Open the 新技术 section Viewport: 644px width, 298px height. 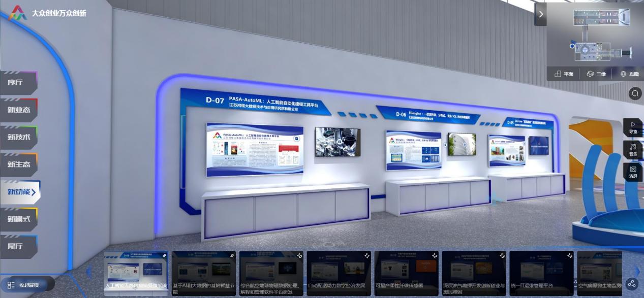point(18,137)
